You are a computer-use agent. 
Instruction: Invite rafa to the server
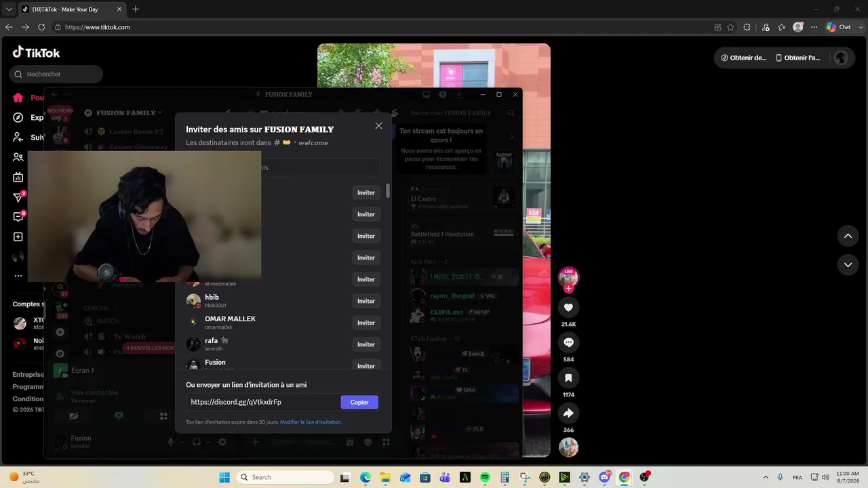(366, 344)
